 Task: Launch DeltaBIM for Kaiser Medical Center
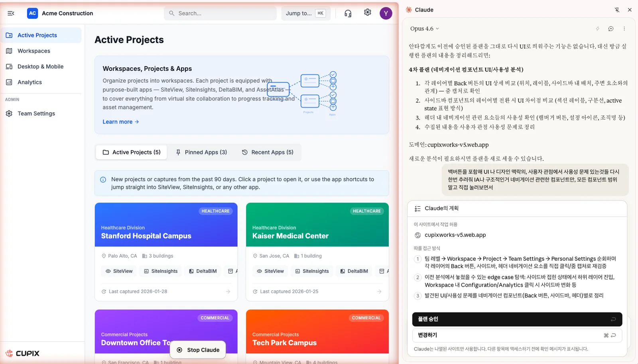point(354,271)
